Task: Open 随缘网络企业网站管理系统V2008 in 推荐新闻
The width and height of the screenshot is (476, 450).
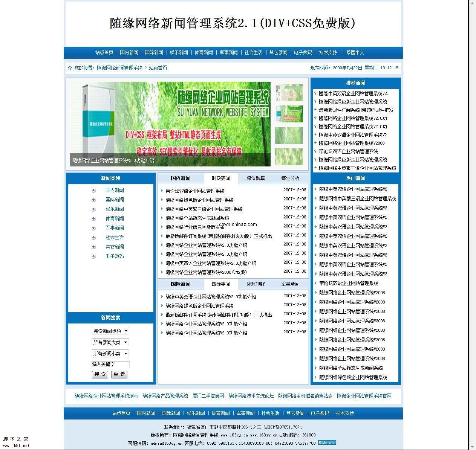Action: 352,143
